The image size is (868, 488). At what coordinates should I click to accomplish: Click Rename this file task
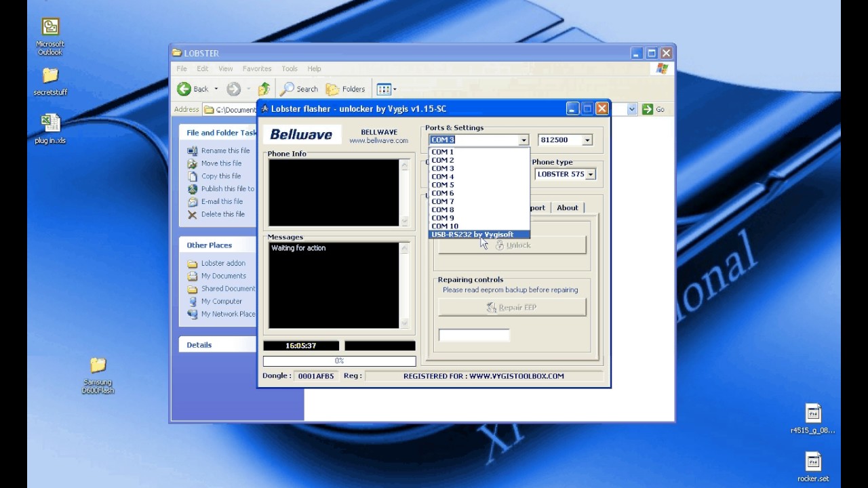click(x=218, y=150)
